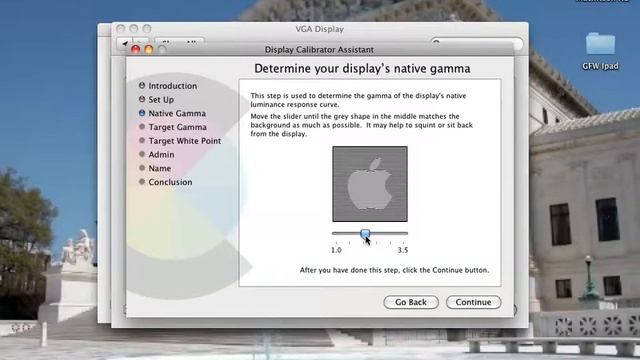Close the Display Calibrator Assistant window
The height and width of the screenshot is (360, 640).
tap(136, 49)
